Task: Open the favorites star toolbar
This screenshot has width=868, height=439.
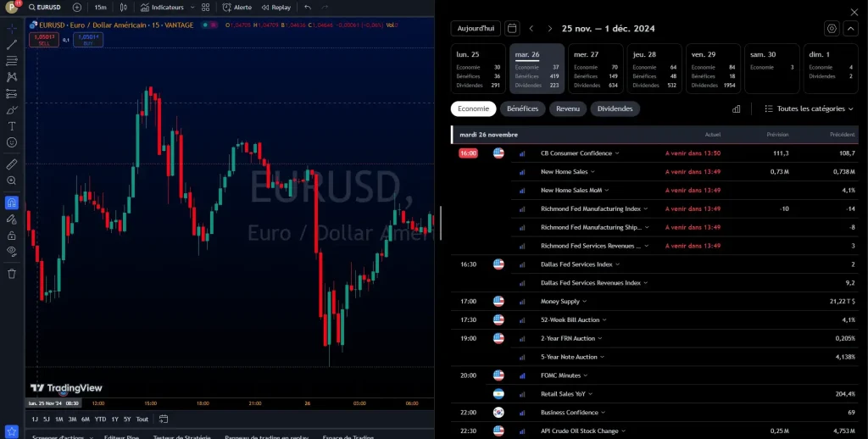Action: tap(12, 431)
